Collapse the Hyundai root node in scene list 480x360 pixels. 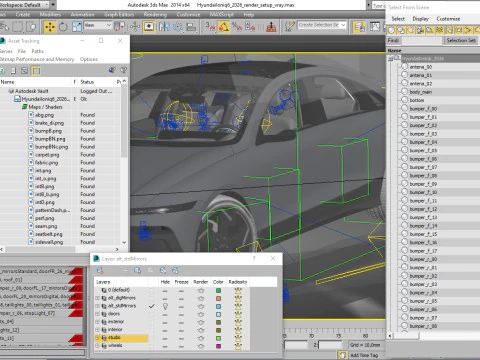click(x=390, y=59)
